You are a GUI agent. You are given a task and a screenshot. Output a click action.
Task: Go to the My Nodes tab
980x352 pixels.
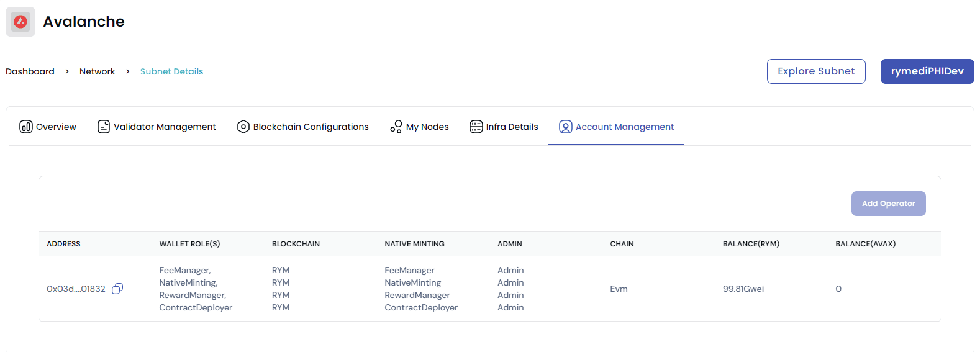419,127
